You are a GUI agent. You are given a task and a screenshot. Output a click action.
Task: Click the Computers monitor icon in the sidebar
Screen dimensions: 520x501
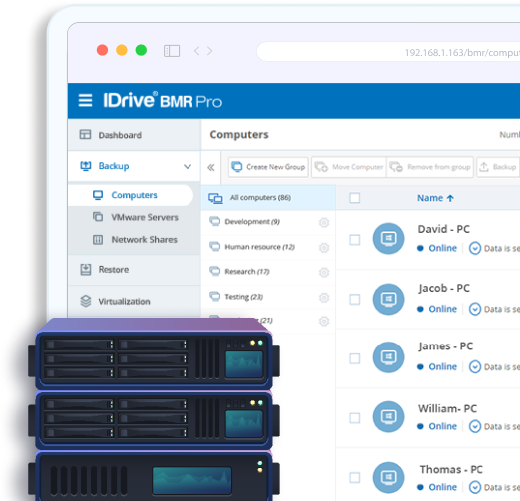click(98, 195)
